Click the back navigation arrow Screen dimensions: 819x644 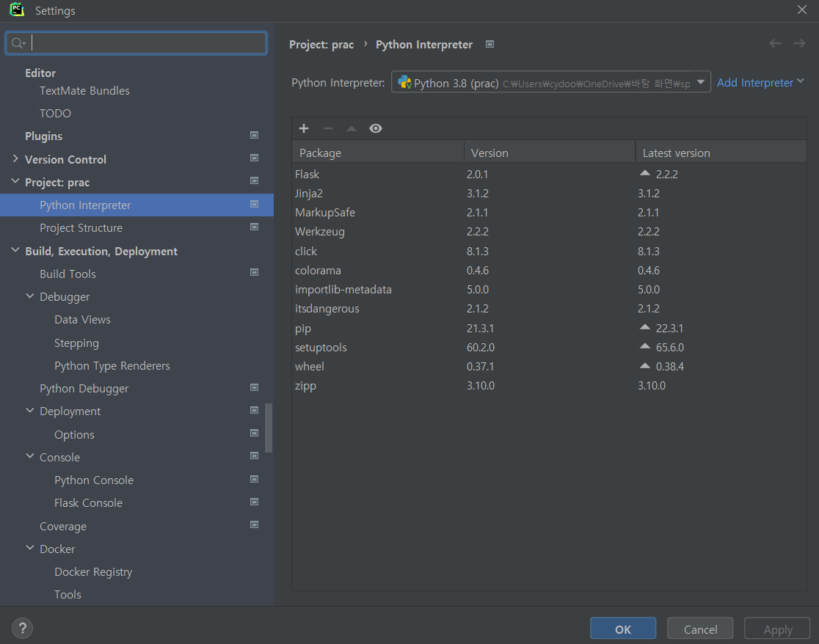(x=775, y=43)
